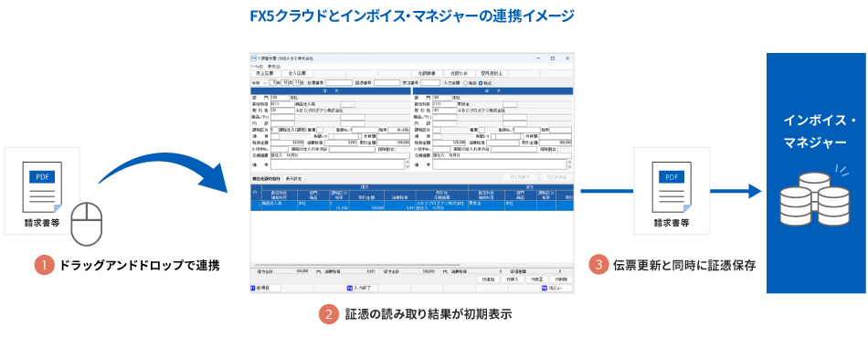
Task: Click the 貸方 取引金額 field
Action: point(556,143)
